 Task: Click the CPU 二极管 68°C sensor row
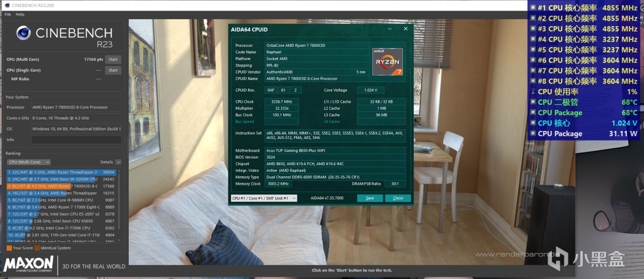coord(584,102)
